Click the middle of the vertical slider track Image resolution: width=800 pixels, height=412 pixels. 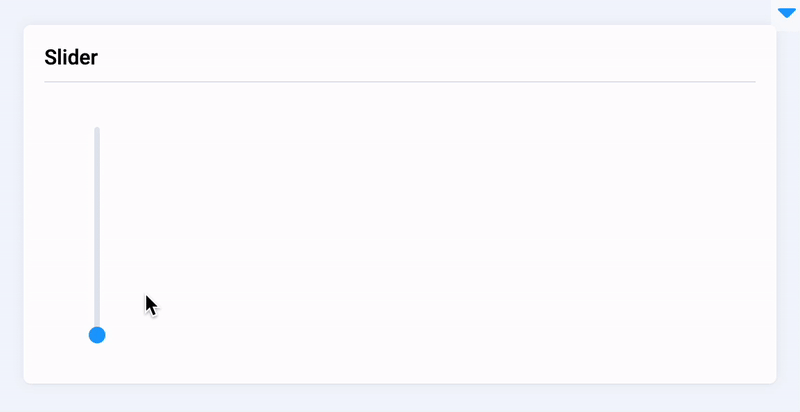[x=97, y=231]
